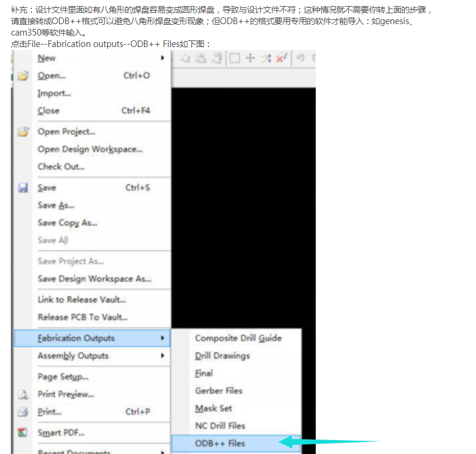Image resolution: width=476 pixels, height=454 pixels.
Task: Click the folder icon beside Open Project...
Action: point(23,132)
